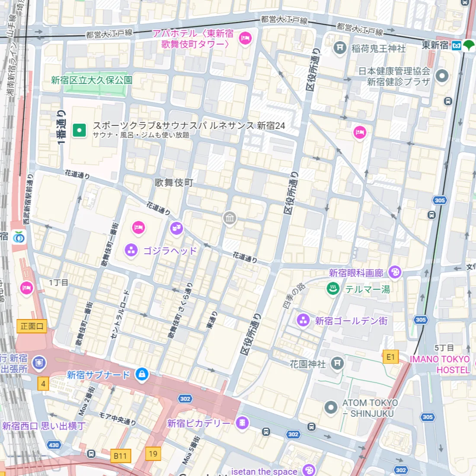The height and width of the screenshot is (476, 476).
Task: Click the 1丁目 area label
Action: pyautogui.click(x=59, y=283)
